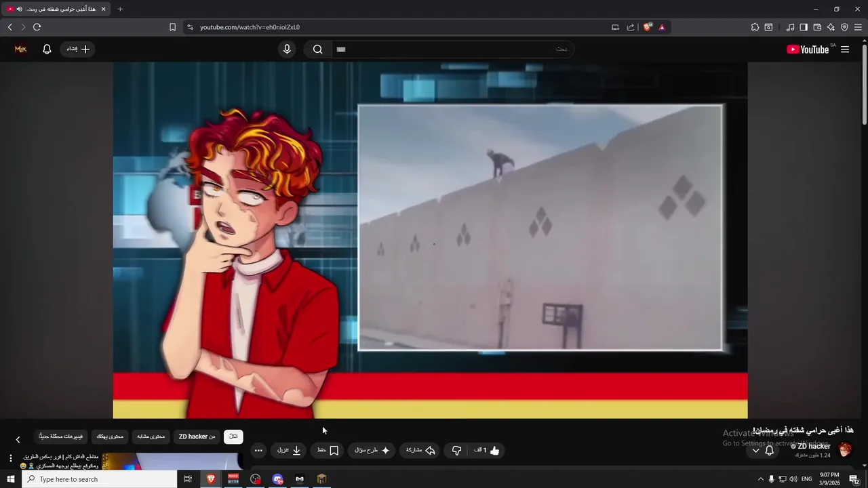Click the install/cast screen icon in address bar
Image resolution: width=868 pixels, height=488 pixels.
(615, 27)
